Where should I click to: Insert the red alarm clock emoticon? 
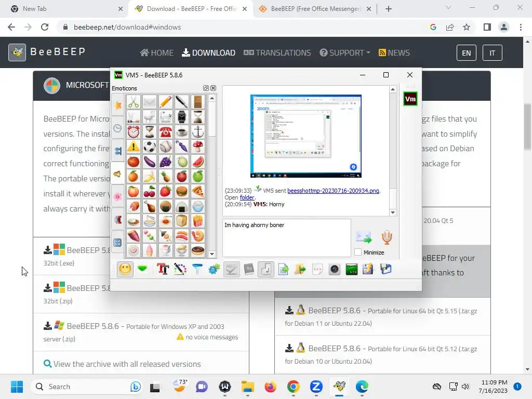click(x=134, y=131)
